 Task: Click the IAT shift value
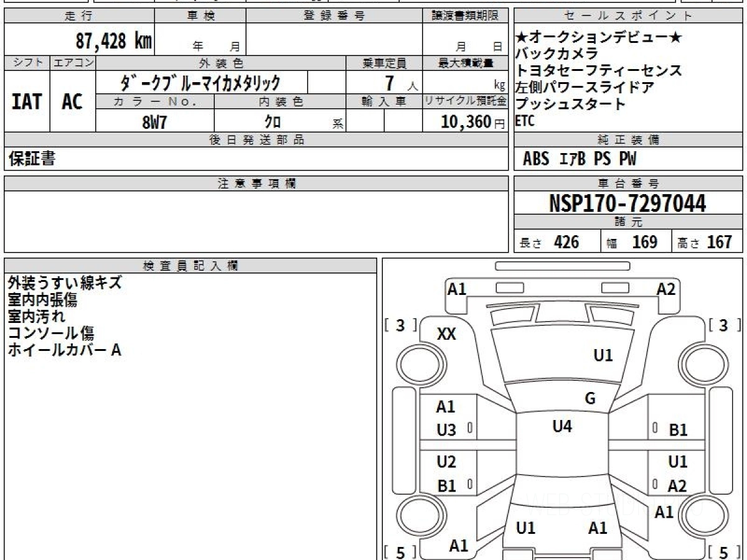click(27, 101)
